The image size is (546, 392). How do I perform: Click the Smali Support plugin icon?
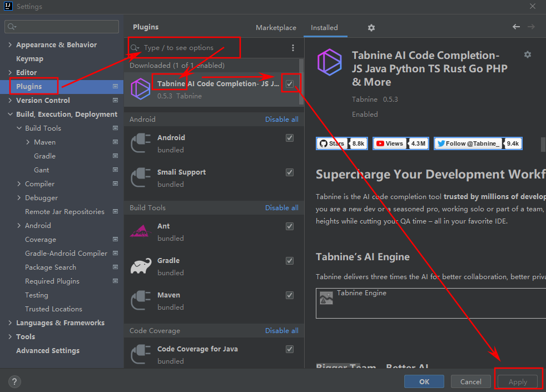pos(141,177)
